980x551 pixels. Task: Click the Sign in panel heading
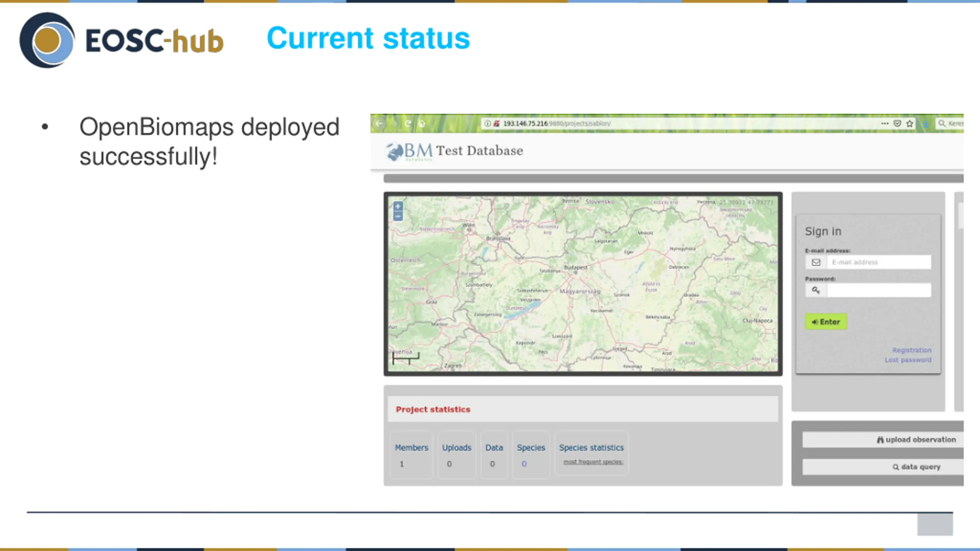click(823, 231)
